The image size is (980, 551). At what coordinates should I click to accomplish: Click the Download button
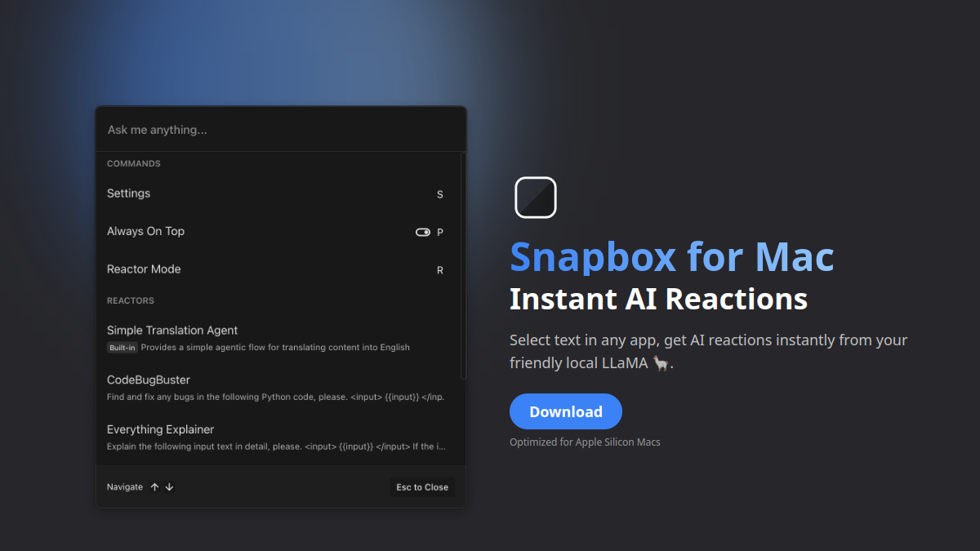tap(566, 411)
